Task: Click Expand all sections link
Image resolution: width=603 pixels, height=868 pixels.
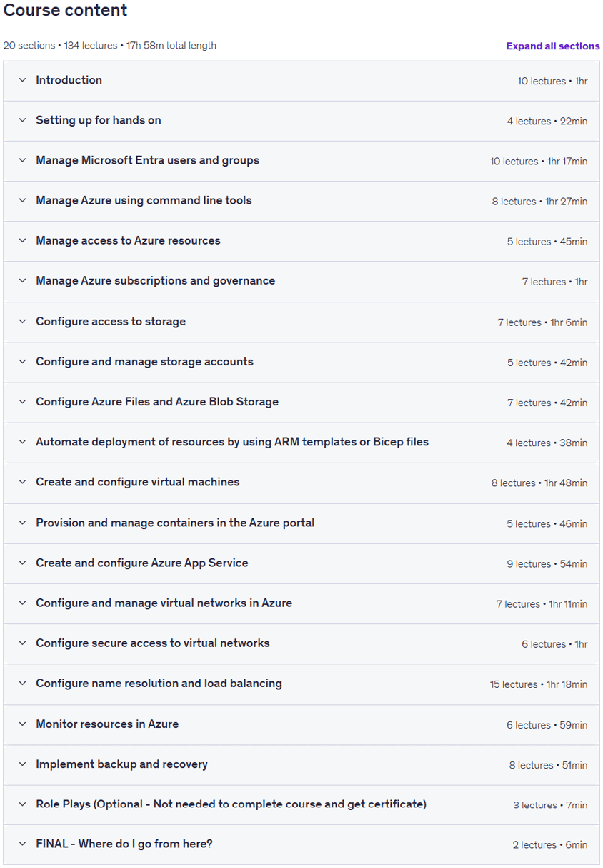Action: coord(553,46)
